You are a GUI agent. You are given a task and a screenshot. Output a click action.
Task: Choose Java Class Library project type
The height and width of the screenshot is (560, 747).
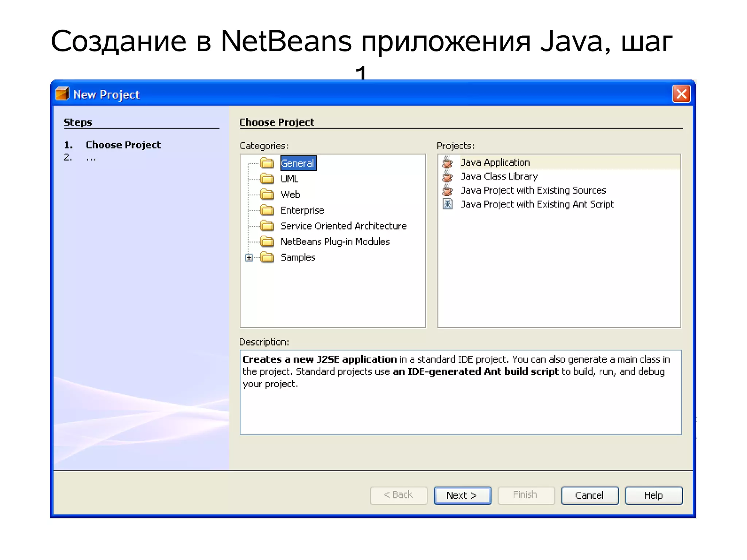coord(499,176)
